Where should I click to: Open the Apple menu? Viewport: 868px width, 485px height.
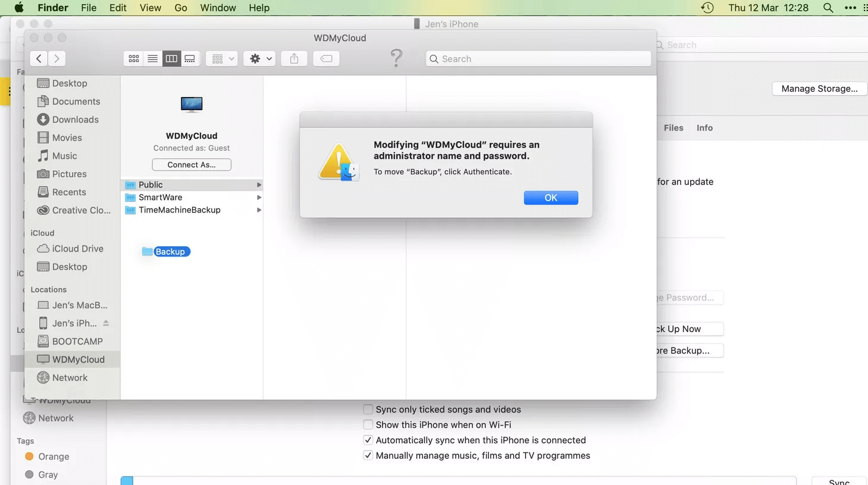click(x=19, y=8)
